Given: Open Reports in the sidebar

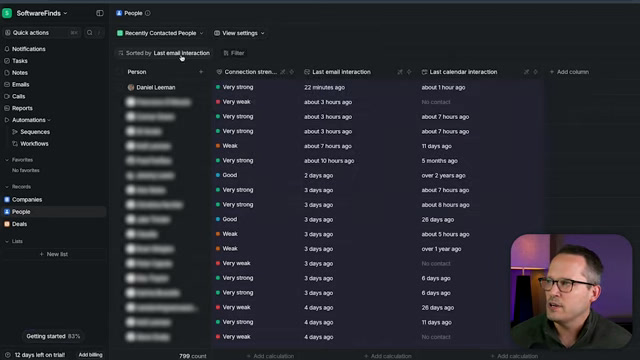Looking at the screenshot, I should tap(22, 108).
